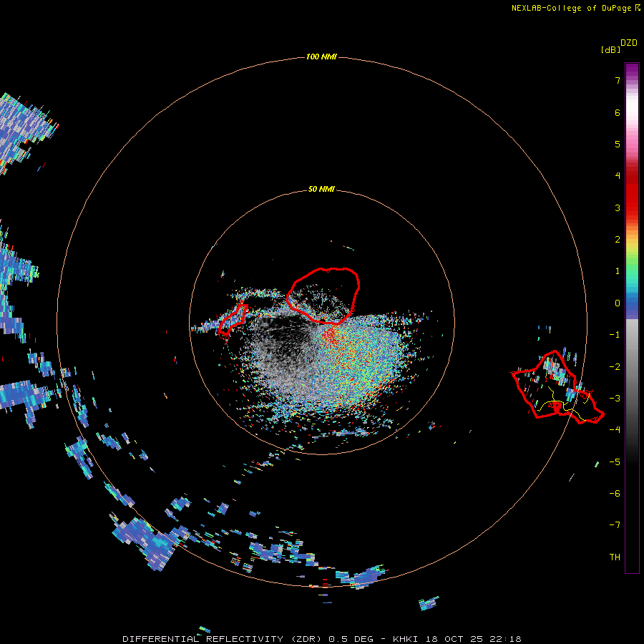The image size is (644, 644).
Task: Click the 4 value on color scale
Action: [x=618, y=176]
